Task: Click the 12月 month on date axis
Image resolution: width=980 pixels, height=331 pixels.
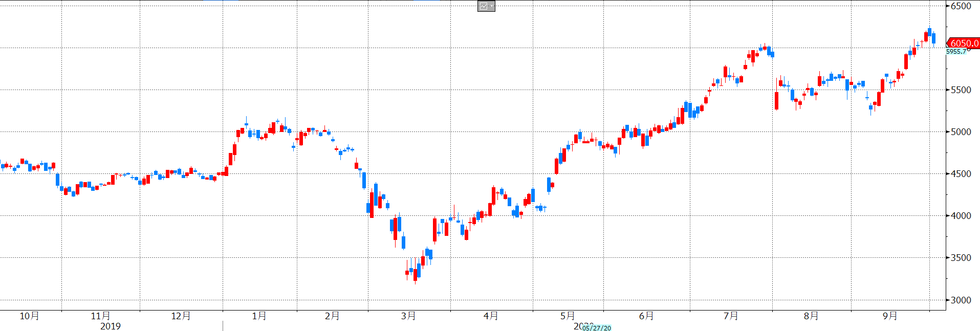Action: click(x=181, y=316)
